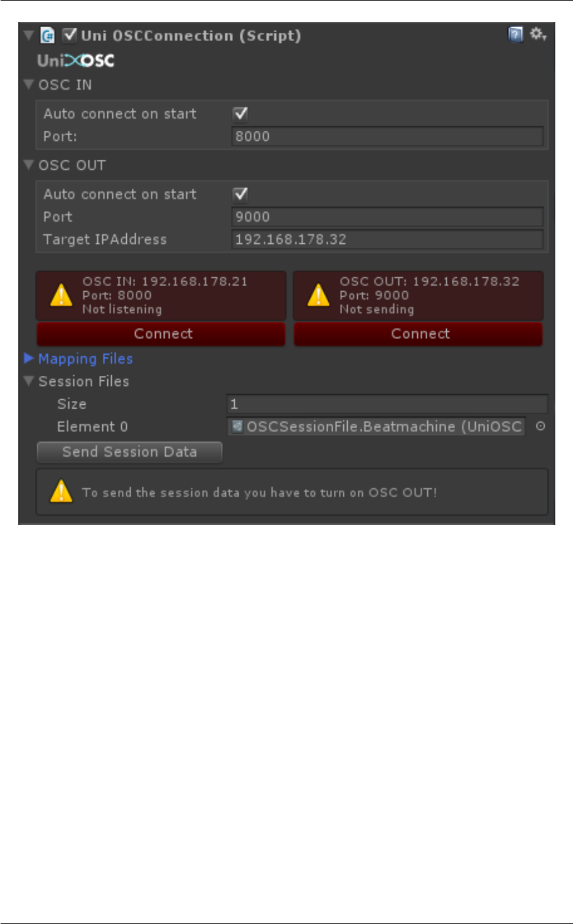Viewport: 573px width, 924px height.
Task: Click the session data warning icon
Action: (x=61, y=492)
